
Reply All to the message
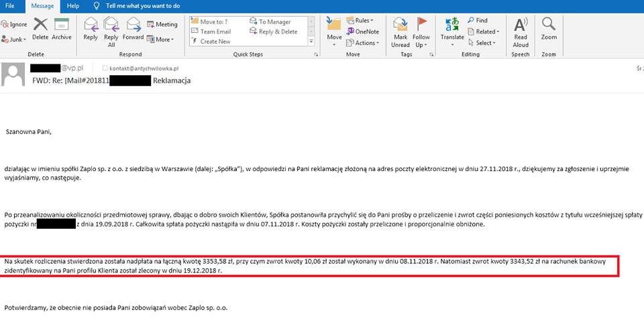(111, 32)
